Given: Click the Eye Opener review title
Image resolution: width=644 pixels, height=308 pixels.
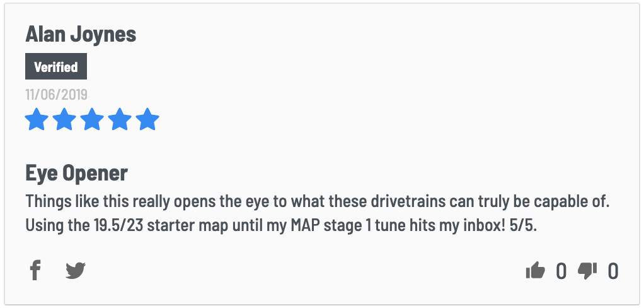Looking at the screenshot, I should pos(76,174).
